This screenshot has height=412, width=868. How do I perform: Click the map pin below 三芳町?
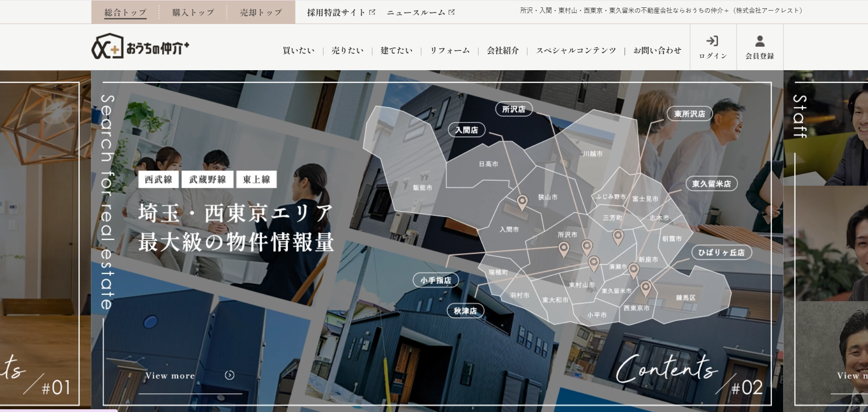618,237
